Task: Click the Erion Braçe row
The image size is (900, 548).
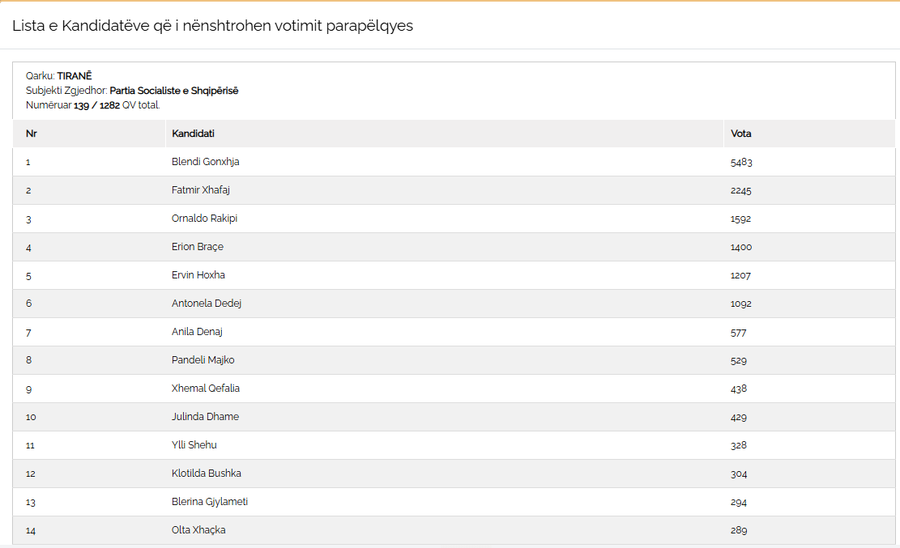Action: pyautogui.click(x=453, y=247)
